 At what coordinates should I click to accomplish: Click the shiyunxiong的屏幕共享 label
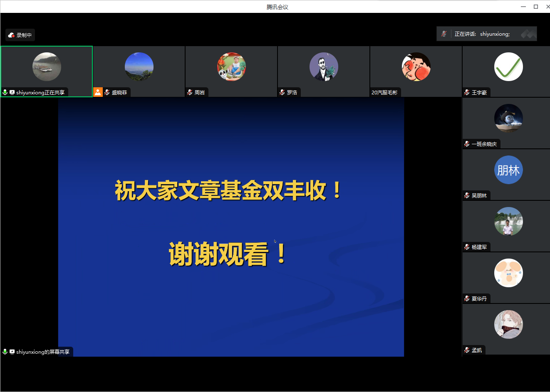click(42, 352)
